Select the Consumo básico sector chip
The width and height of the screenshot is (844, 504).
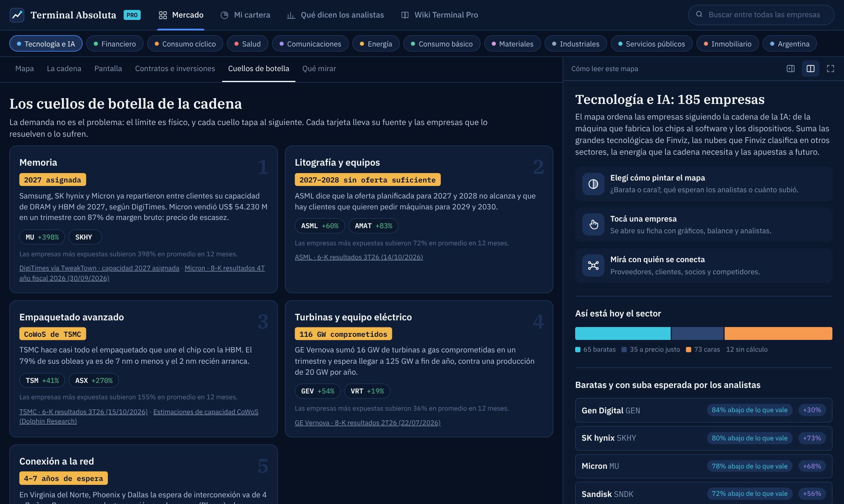point(442,43)
